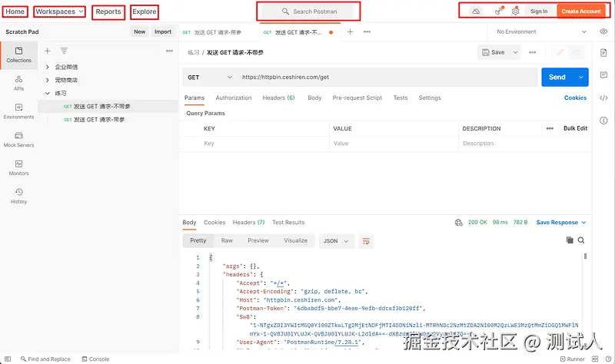Switch to the Authorization tab

click(x=234, y=98)
